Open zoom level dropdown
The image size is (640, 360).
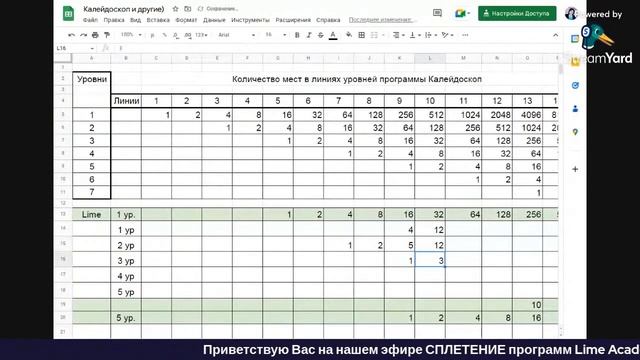tap(131, 35)
